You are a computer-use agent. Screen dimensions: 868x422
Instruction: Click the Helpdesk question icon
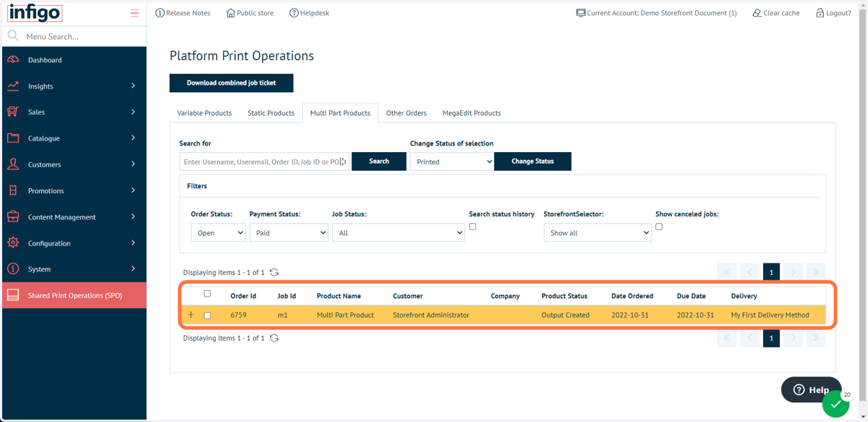click(x=294, y=13)
